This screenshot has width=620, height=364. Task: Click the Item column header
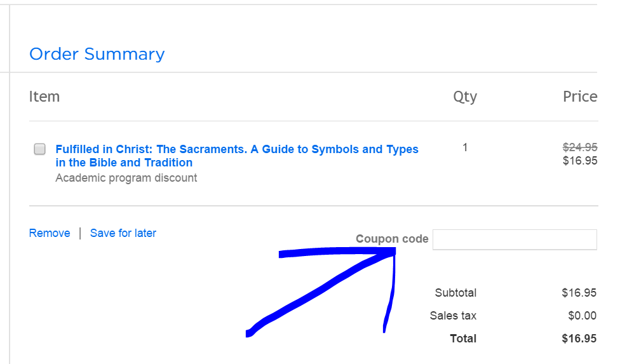point(44,97)
